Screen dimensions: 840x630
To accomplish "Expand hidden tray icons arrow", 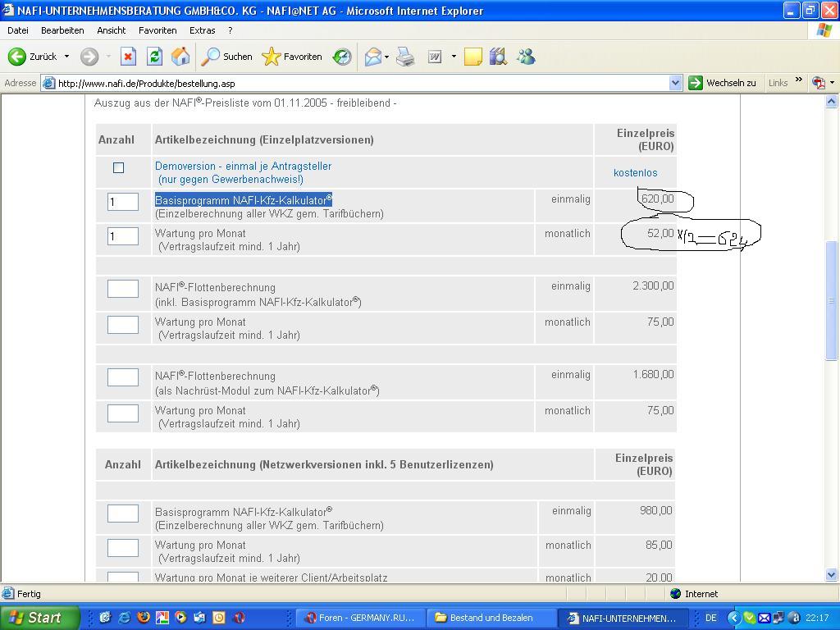I will tap(734, 619).
